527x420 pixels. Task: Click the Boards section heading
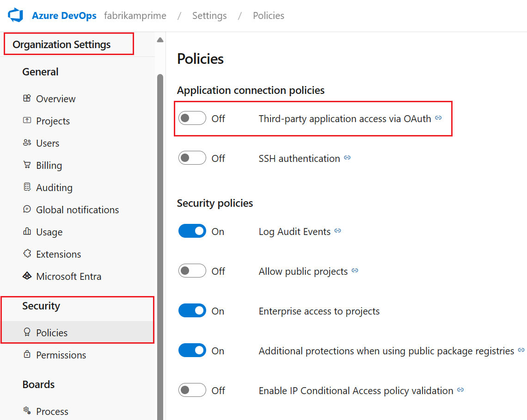click(x=38, y=384)
